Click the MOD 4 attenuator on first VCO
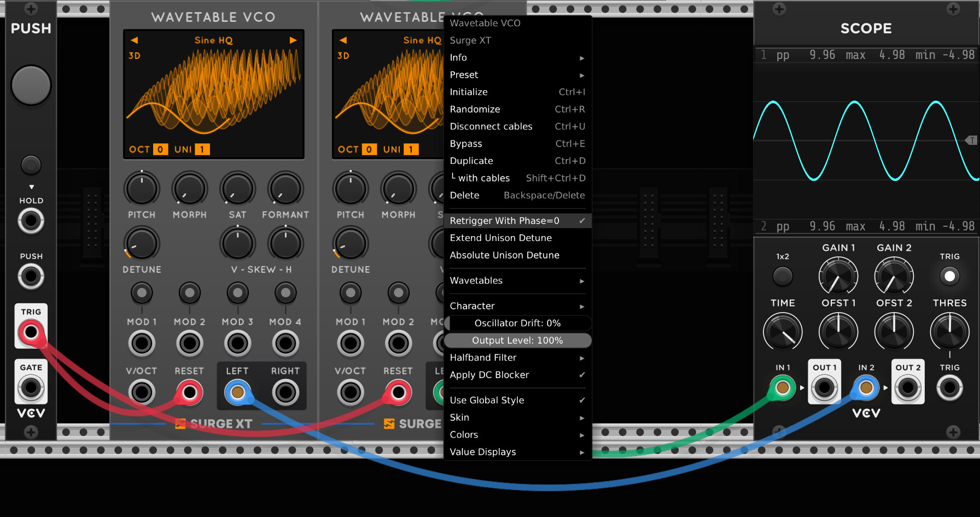The width and height of the screenshot is (980, 517). [x=285, y=293]
